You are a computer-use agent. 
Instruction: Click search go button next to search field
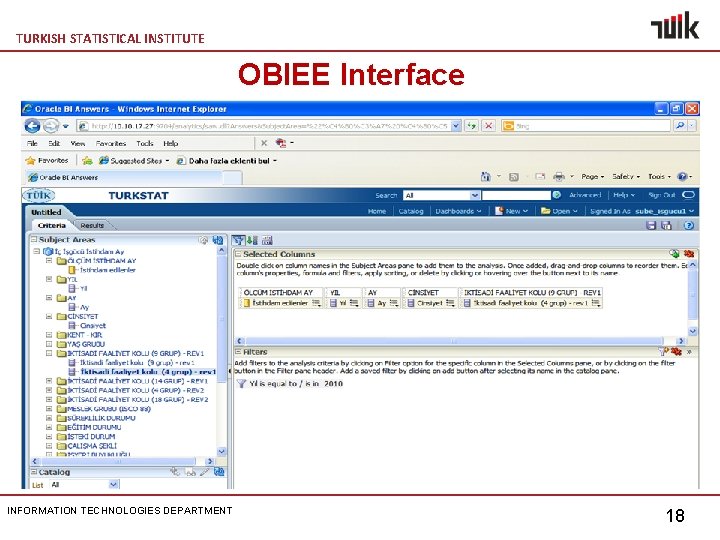[x=557, y=195]
